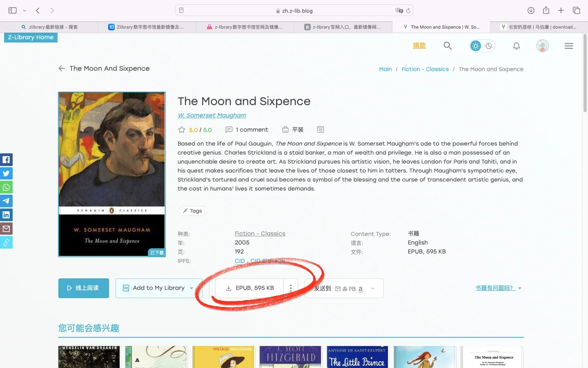
Task: Open the IPFS CID link
Action: point(240,261)
